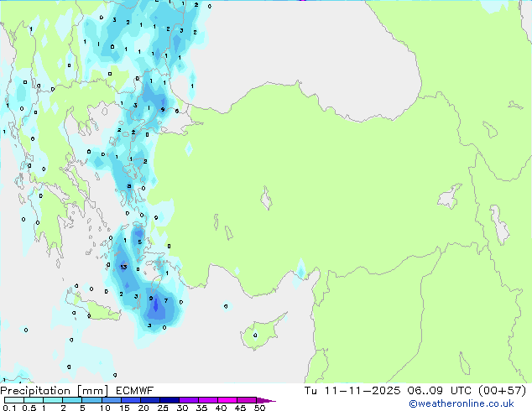Click the legend label '0.1'
This screenshot has height=411, width=532.
click(x=9, y=408)
